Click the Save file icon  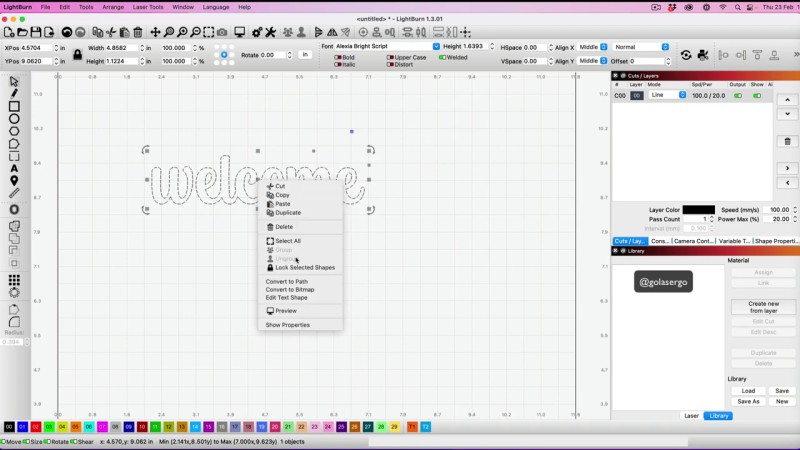click(37, 33)
